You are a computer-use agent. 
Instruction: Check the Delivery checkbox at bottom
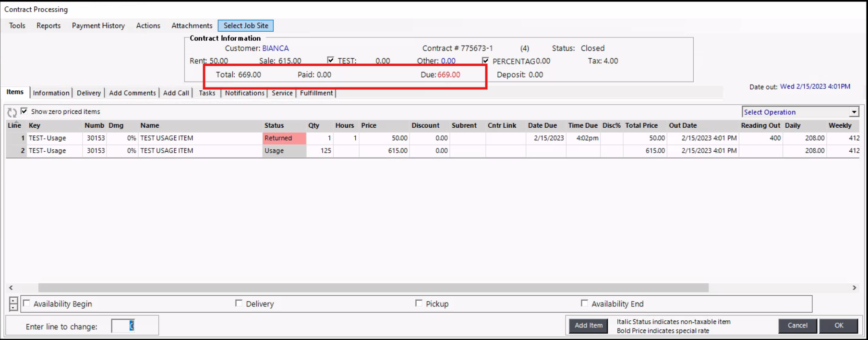[239, 304]
